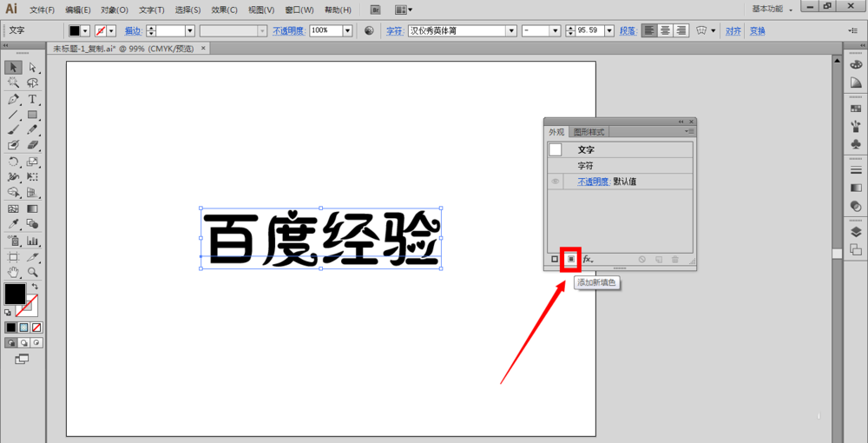The width and height of the screenshot is (868, 443).
Task: Select the Scale tool
Action: pyautogui.click(x=33, y=162)
